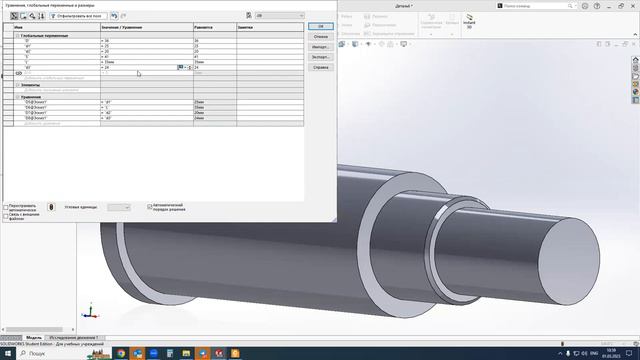
Task: Switch to Dimension View icon with magnifier
Action: tap(32, 16)
